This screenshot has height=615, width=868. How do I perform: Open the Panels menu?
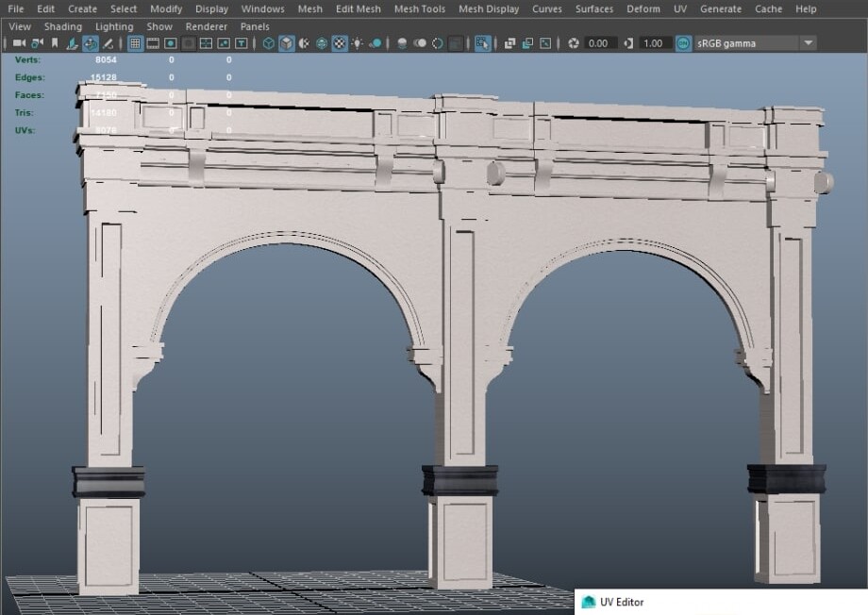255,26
